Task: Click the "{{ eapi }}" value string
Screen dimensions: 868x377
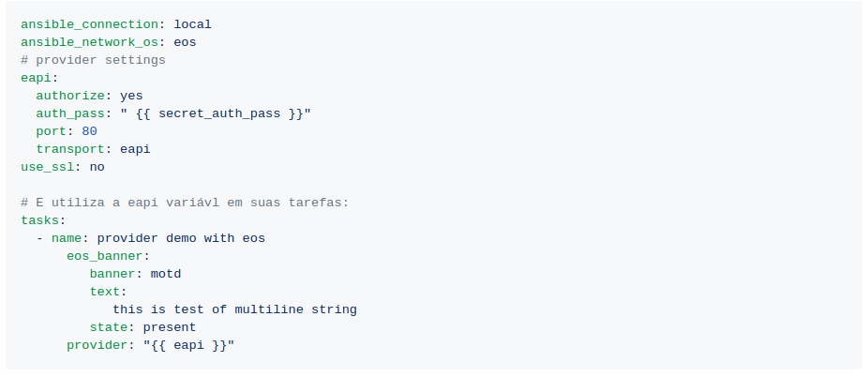Action: coord(188,345)
